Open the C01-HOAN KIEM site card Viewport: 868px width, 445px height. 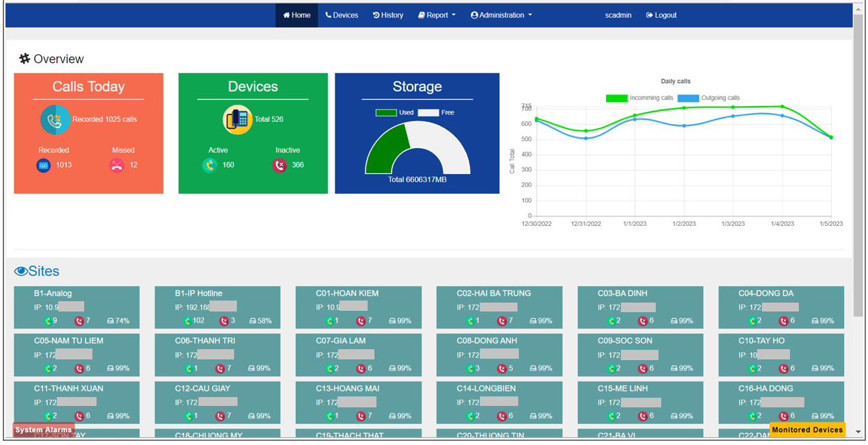click(358, 307)
